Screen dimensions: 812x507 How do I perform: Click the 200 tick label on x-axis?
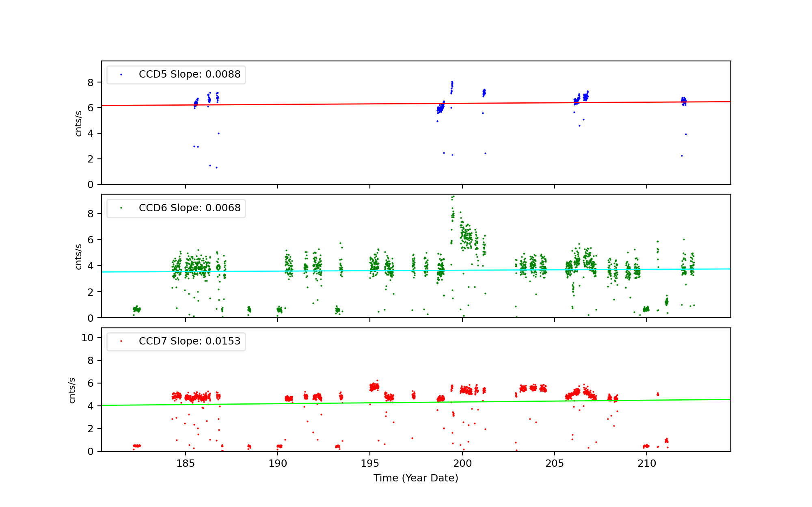pos(462,464)
